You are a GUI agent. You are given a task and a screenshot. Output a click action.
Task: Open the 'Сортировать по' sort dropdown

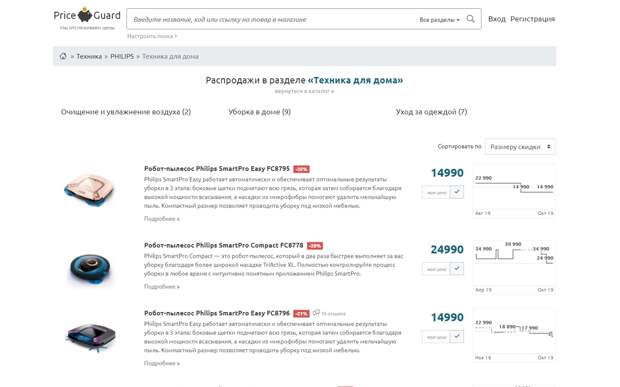(x=520, y=147)
